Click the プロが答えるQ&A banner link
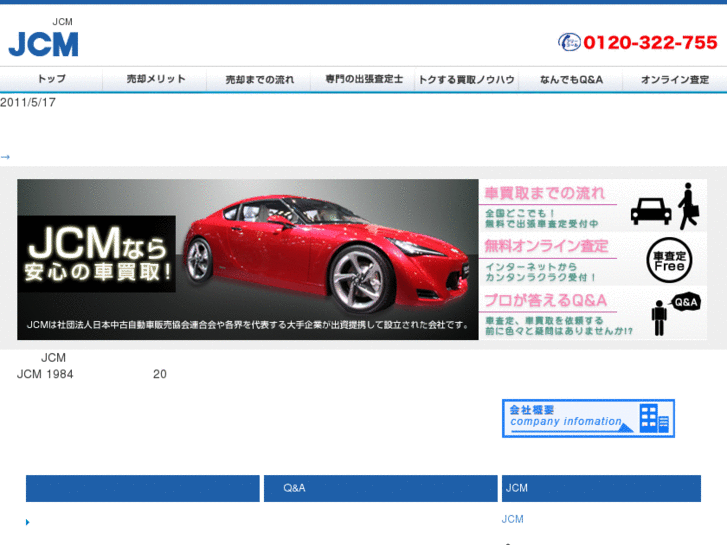The height and width of the screenshot is (545, 727). [x=593, y=313]
